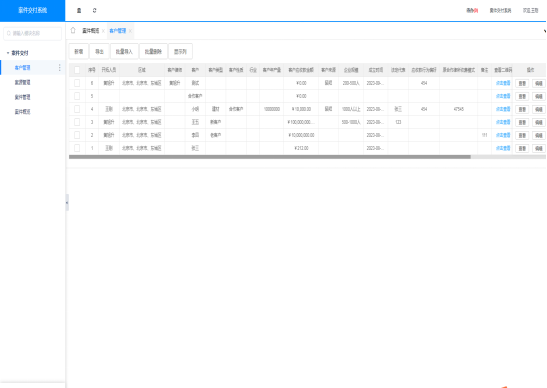Click the 编辑 button in row 2
547x388 pixels.
(x=538, y=135)
